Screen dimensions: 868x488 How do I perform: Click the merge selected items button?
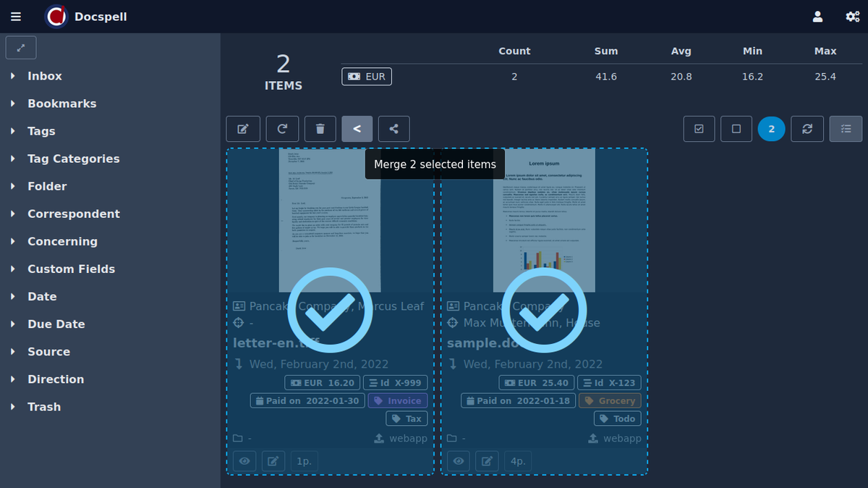(x=357, y=129)
